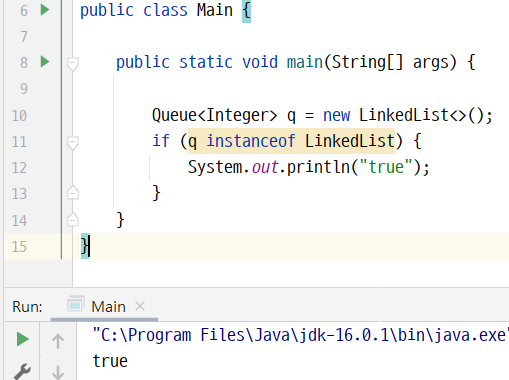Screen dimensions: 509x380
Task: Click the fold end marker on line 13
Action: tap(73, 192)
